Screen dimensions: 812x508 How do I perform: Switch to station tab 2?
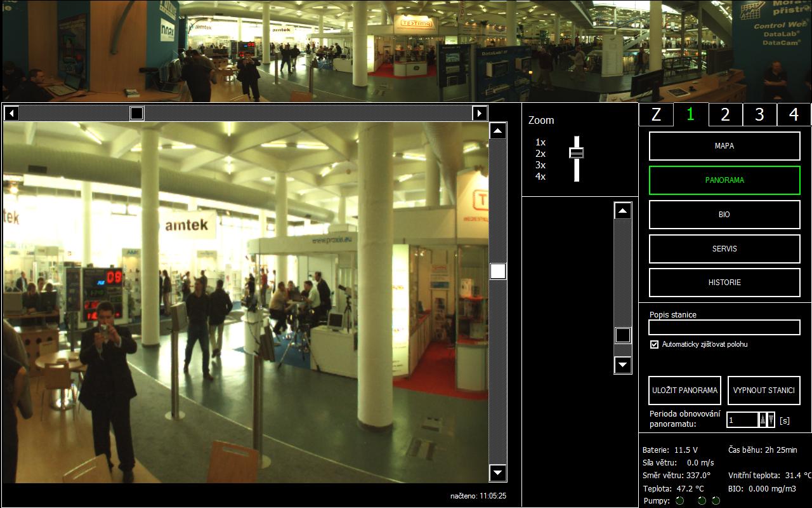pos(725,114)
